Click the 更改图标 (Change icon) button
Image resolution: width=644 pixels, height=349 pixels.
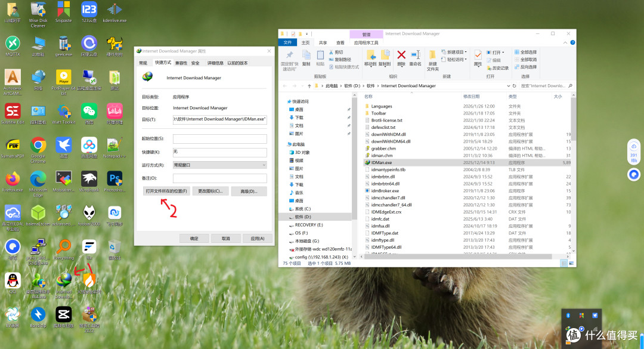pos(210,191)
